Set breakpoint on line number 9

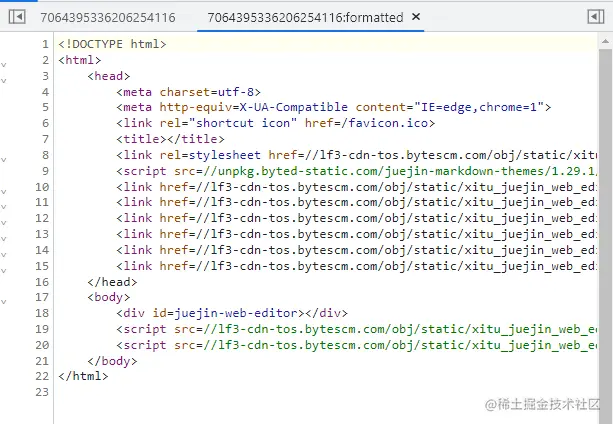[45, 171]
